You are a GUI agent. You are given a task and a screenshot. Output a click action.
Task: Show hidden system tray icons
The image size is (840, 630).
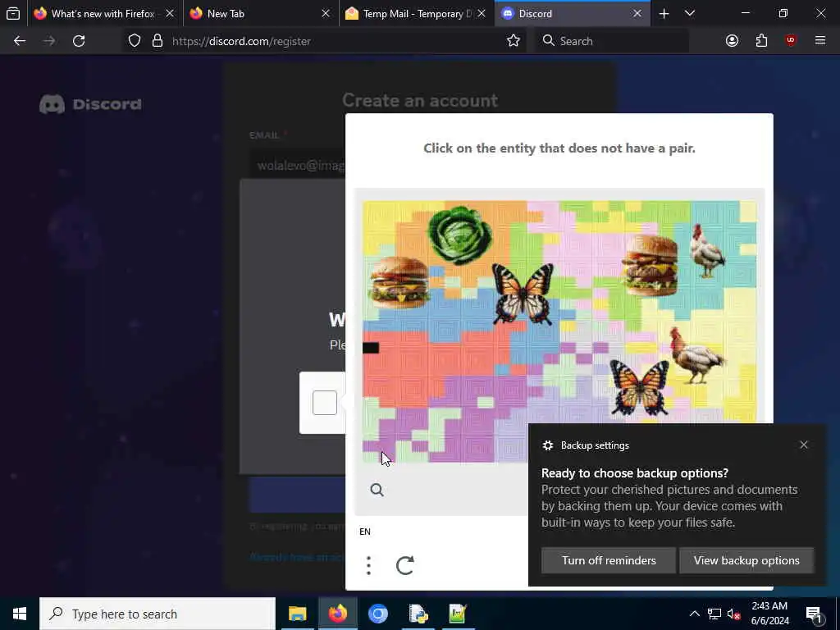[x=694, y=614]
